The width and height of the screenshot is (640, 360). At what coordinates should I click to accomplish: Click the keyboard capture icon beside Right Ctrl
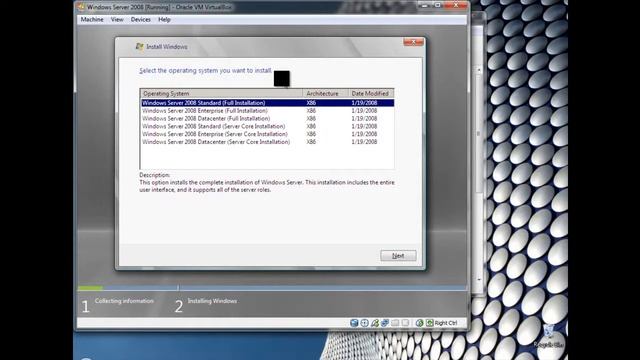pyautogui.click(x=429, y=323)
